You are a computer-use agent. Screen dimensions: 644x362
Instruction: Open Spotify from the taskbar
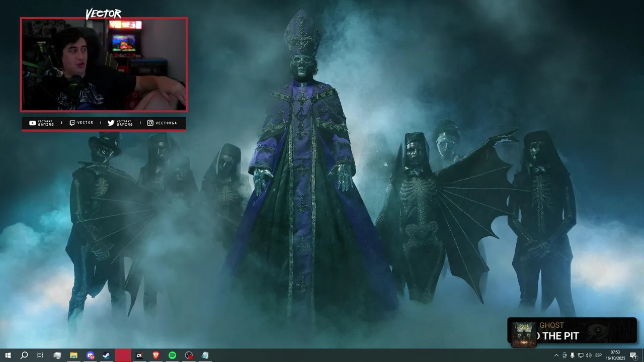pos(172,355)
